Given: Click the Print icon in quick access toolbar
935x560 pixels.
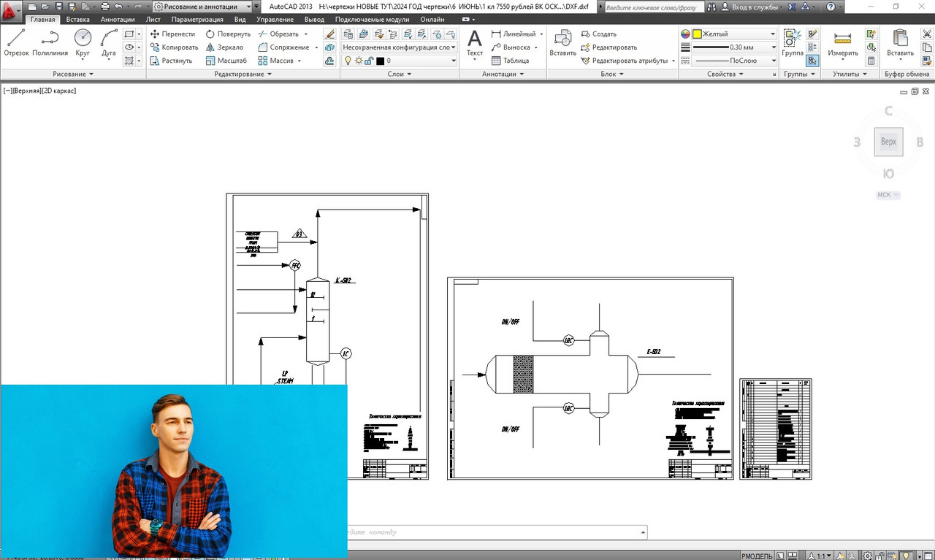Looking at the screenshot, I should click(x=104, y=7).
